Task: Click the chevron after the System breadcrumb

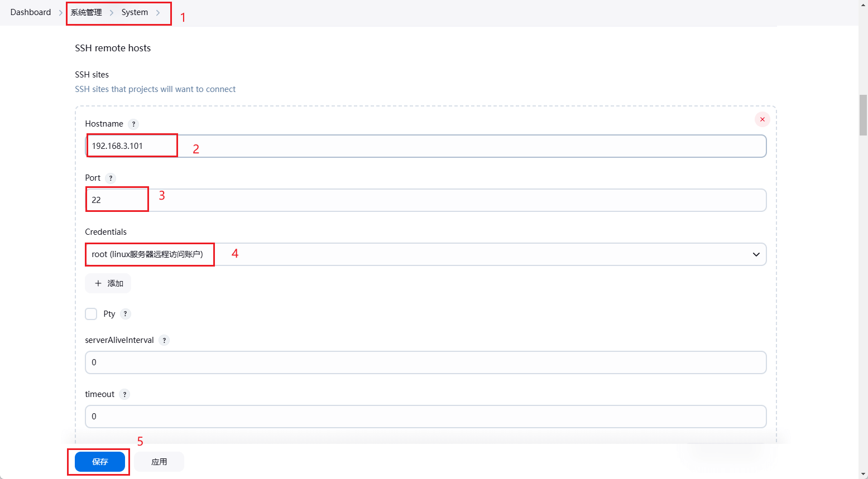Action: [x=158, y=13]
